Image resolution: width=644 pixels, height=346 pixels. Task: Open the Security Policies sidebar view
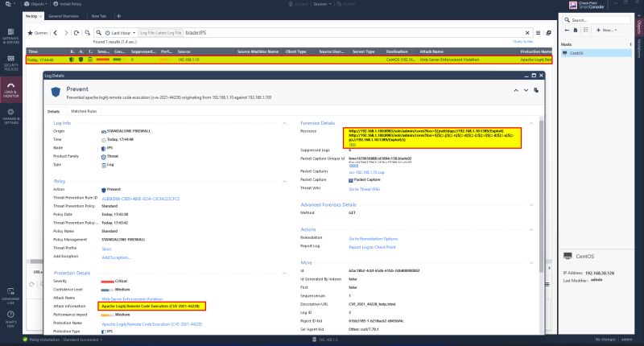(10, 63)
